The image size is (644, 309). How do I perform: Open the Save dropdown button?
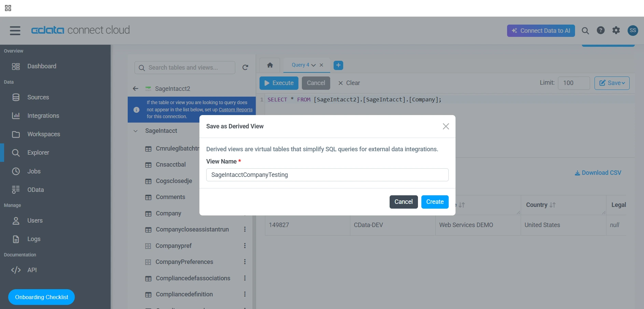point(612,83)
